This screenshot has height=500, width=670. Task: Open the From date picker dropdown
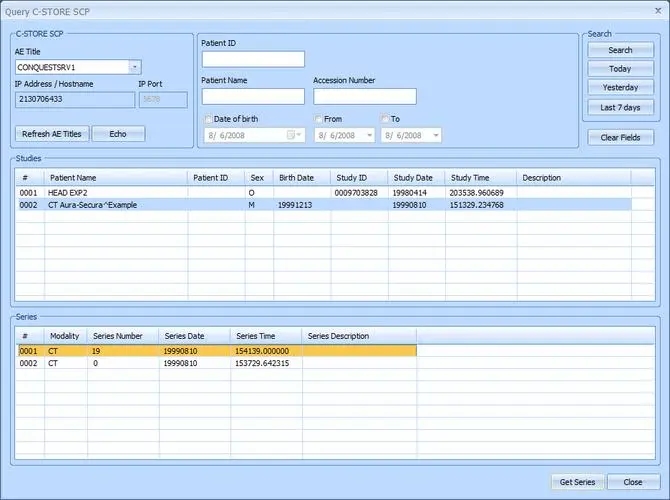368,135
